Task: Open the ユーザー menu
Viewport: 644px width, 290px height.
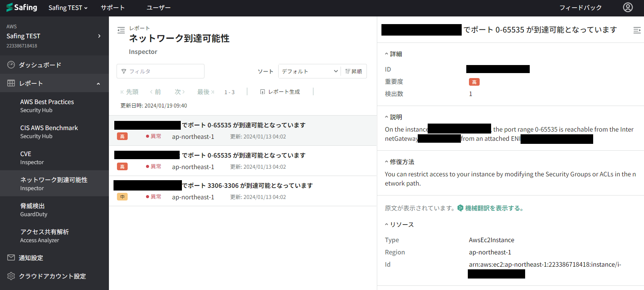Action: (159, 8)
